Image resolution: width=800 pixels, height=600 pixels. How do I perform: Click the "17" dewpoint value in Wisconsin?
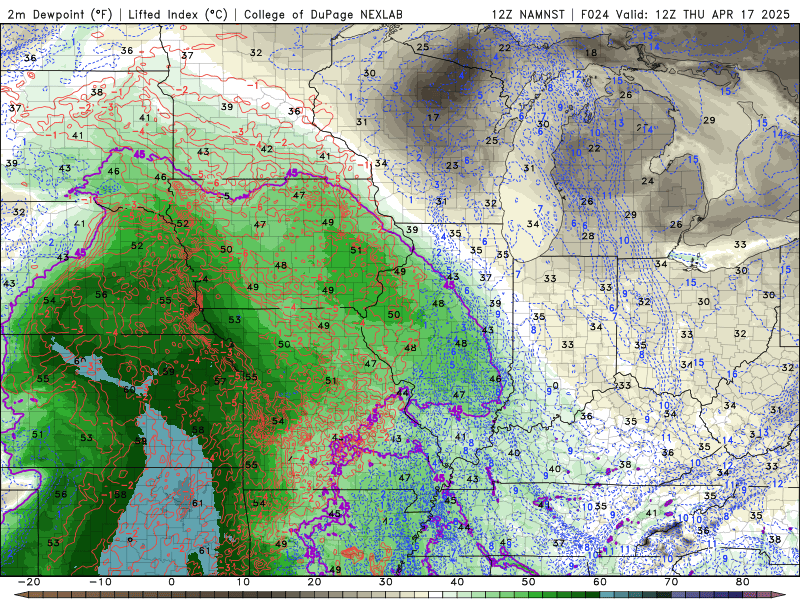point(433,117)
